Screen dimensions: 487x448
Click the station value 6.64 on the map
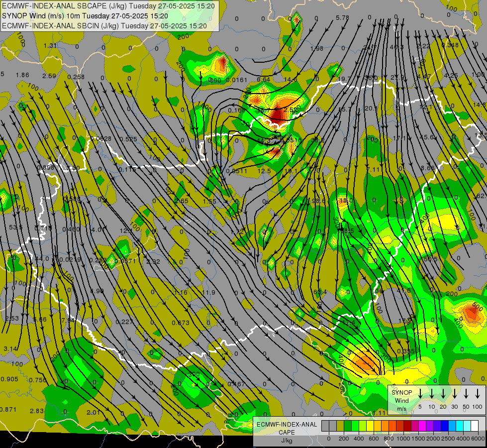[263, 80]
